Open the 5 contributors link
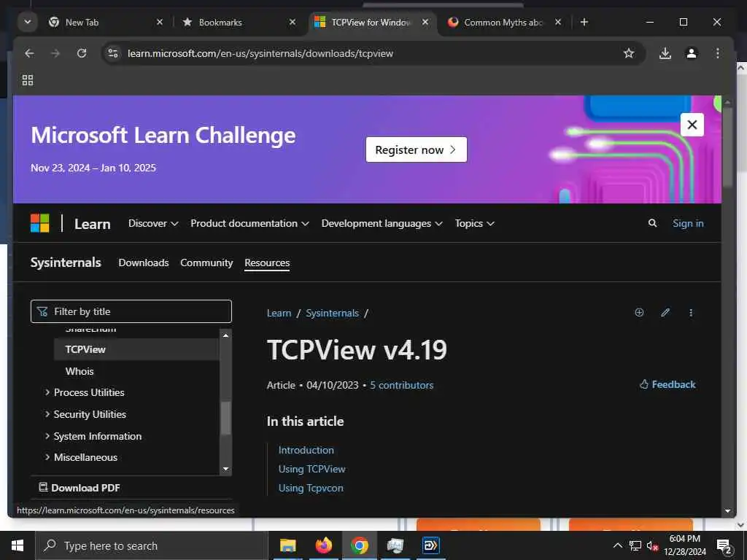Screen dimensions: 747x560 click(x=402, y=385)
